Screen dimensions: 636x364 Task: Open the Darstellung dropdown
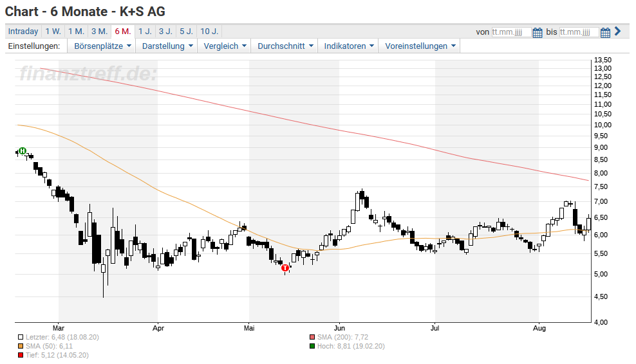(167, 46)
